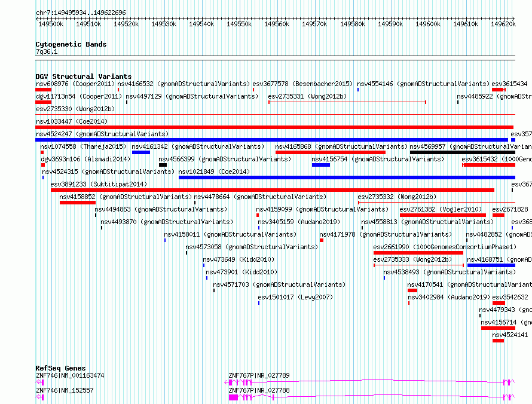Image resolution: width=532 pixels, height=404 pixels.
Task: Click the nsv1033447 (Coe2014) variant label
Action: 72,121
